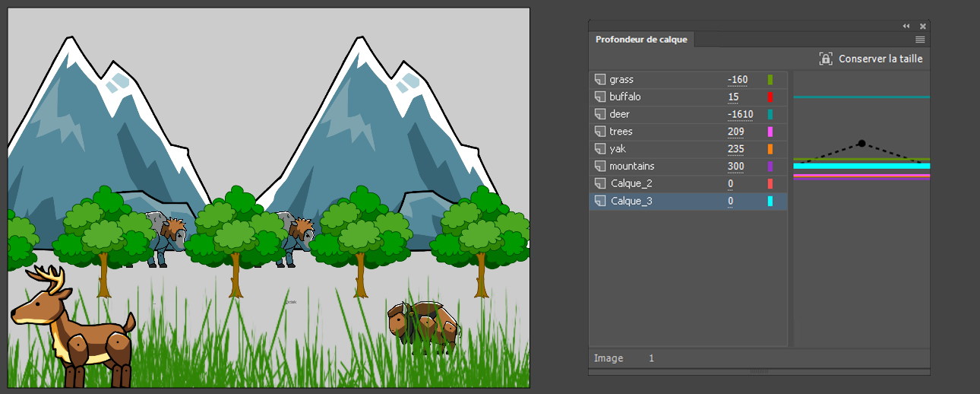
Task: Edit the grass depth value -160
Action: point(738,79)
